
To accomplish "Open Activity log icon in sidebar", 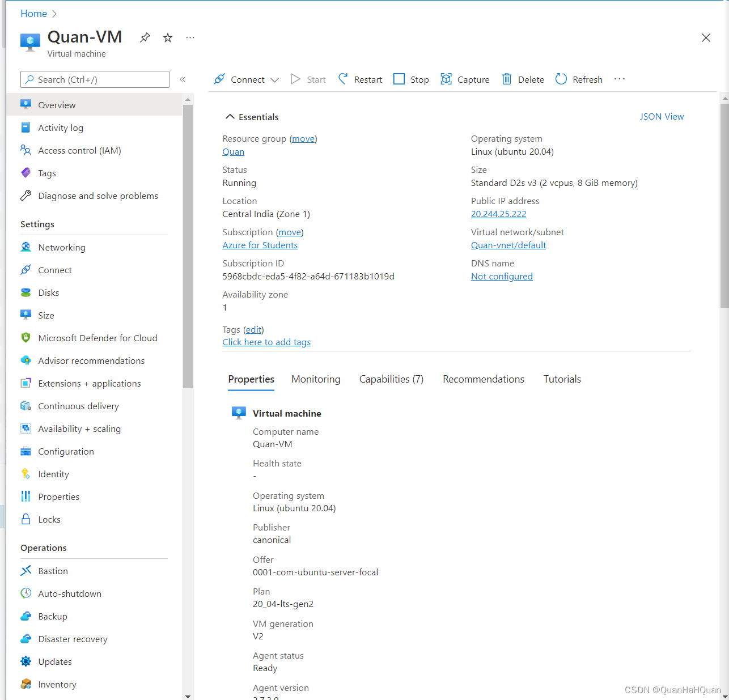I will [26, 128].
